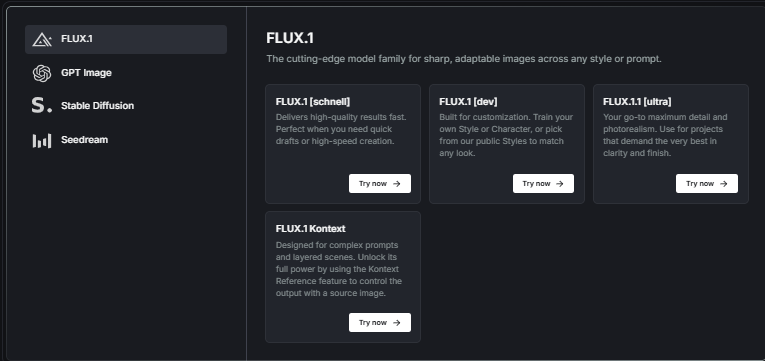Click the Seedream bars logo icon

[x=42, y=140]
